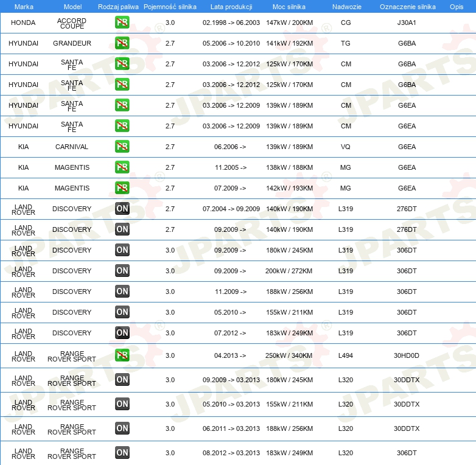Image resolution: width=476 pixels, height=465 pixels.
Task: Click production date 11.2009 ->
Action: [231, 292]
